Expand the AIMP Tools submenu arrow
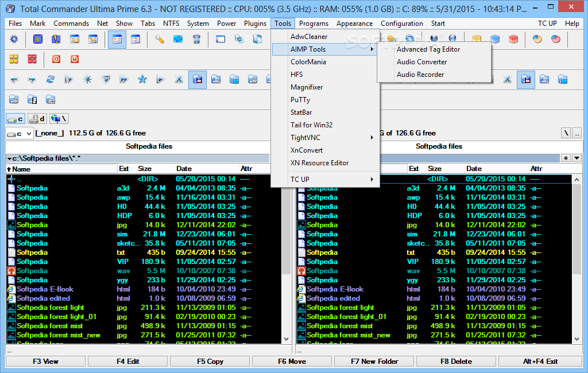This screenshot has height=373, width=588. coord(372,49)
